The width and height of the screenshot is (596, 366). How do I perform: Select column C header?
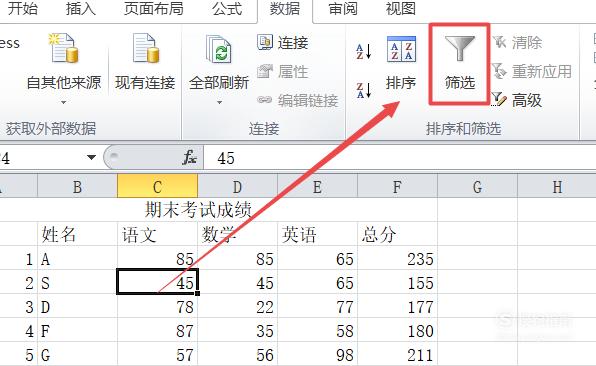click(x=157, y=186)
